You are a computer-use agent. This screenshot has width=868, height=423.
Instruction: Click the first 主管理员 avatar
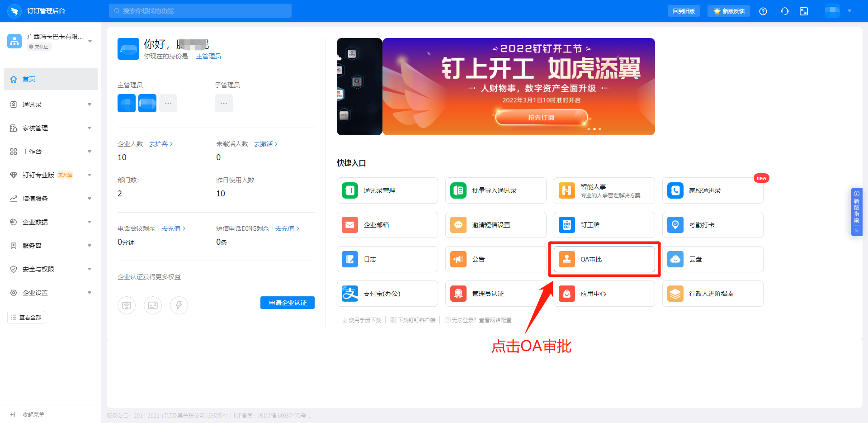pyautogui.click(x=127, y=103)
